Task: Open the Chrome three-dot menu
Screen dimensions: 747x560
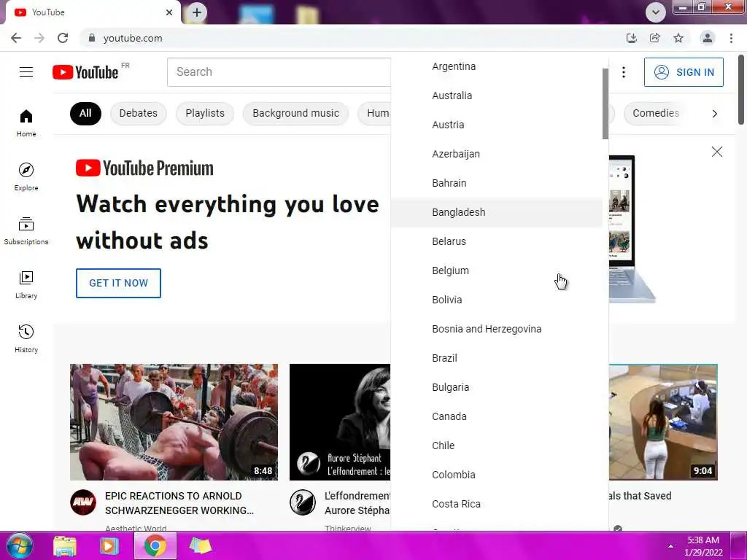Action: point(731,38)
